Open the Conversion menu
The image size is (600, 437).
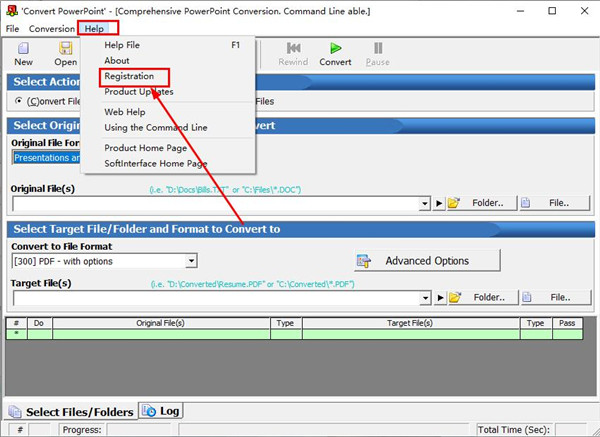[52, 29]
